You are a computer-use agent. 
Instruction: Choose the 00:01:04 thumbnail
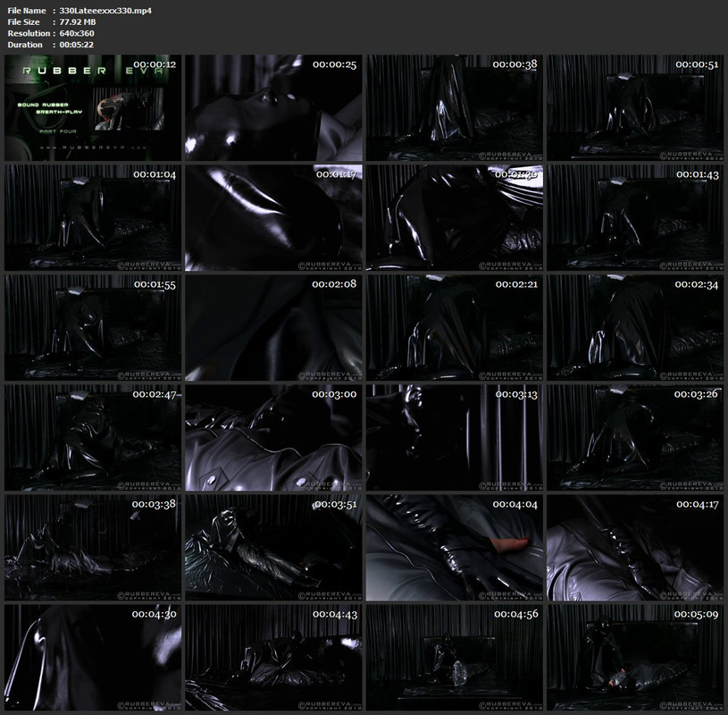pos(93,217)
